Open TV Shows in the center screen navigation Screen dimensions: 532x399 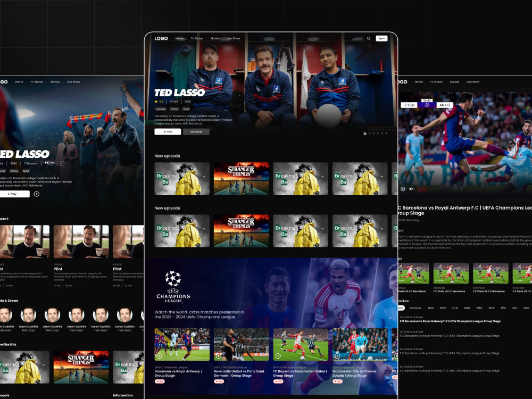(197, 38)
